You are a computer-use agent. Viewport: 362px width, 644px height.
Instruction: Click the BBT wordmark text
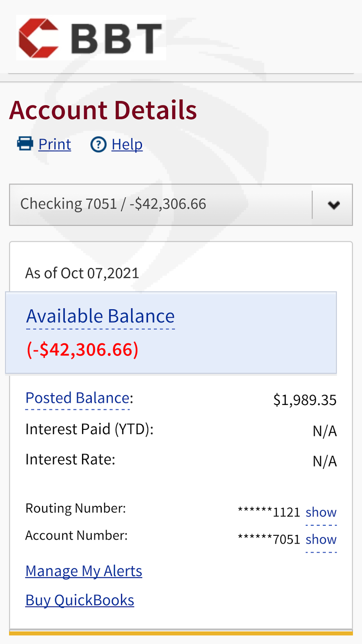point(117,39)
